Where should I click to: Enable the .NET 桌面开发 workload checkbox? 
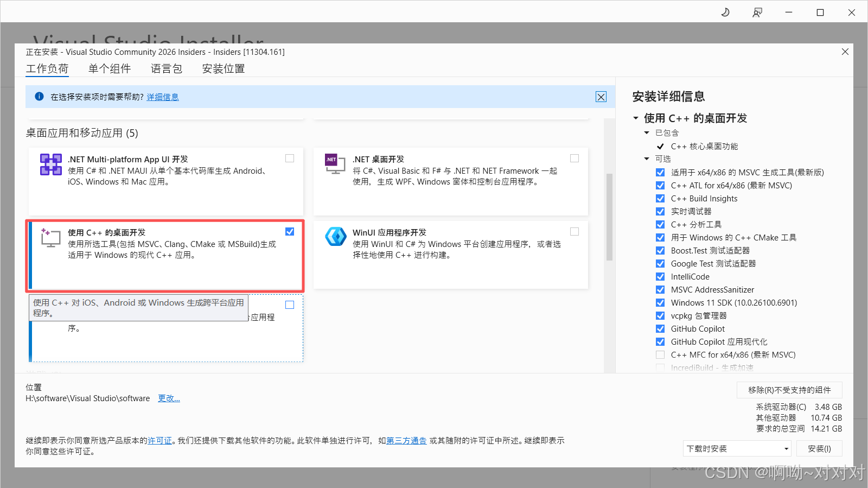575,159
